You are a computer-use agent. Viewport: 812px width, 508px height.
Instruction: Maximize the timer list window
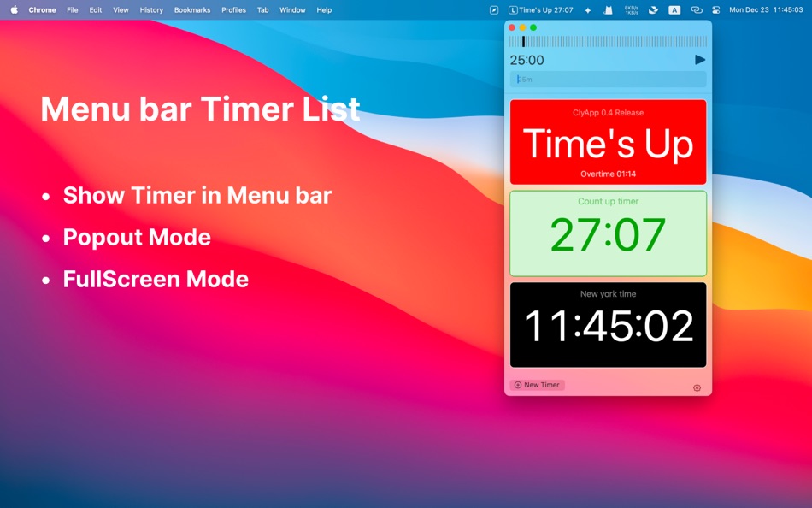533,27
